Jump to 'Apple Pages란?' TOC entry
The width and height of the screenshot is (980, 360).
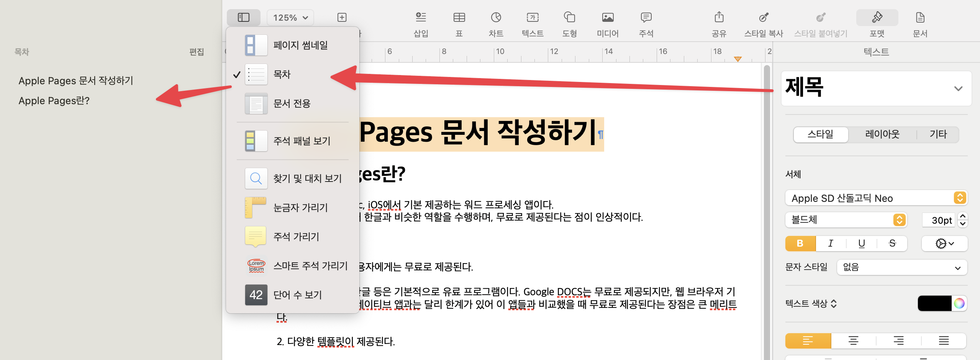54,101
